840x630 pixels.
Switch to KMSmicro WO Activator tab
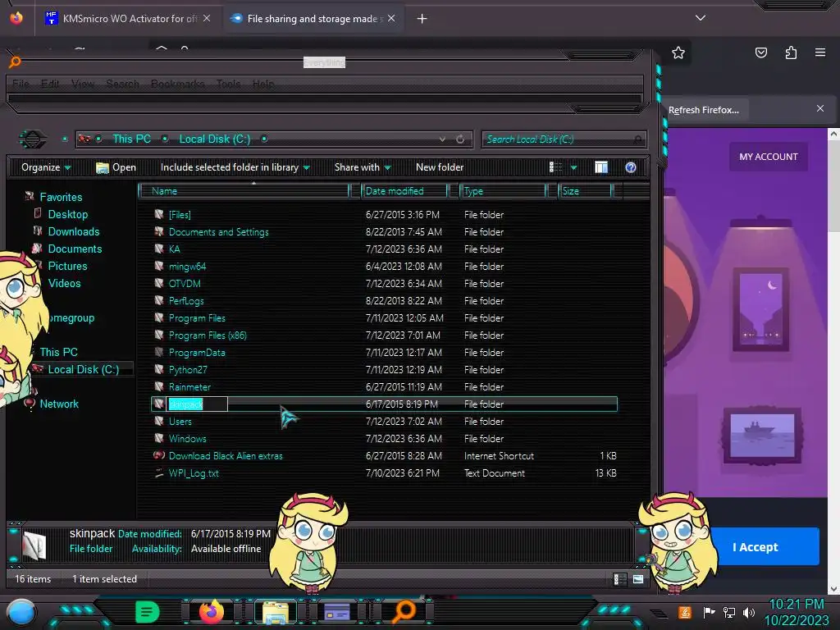(128, 18)
